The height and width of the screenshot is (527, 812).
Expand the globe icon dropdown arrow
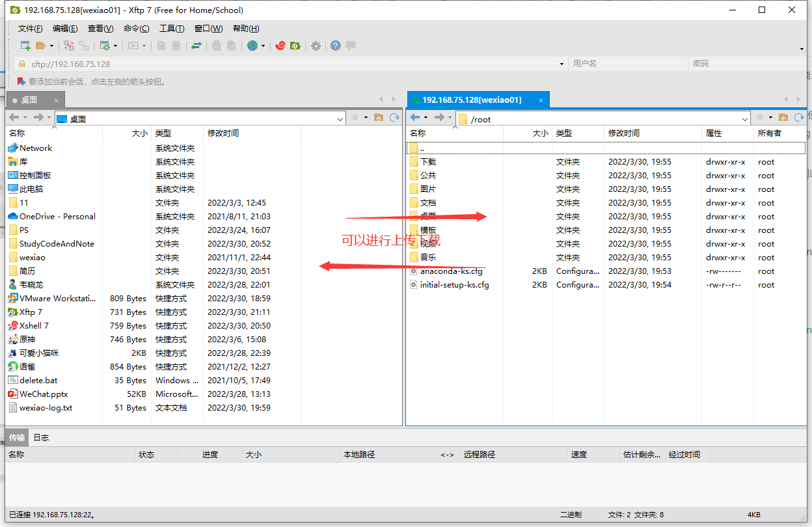point(263,46)
